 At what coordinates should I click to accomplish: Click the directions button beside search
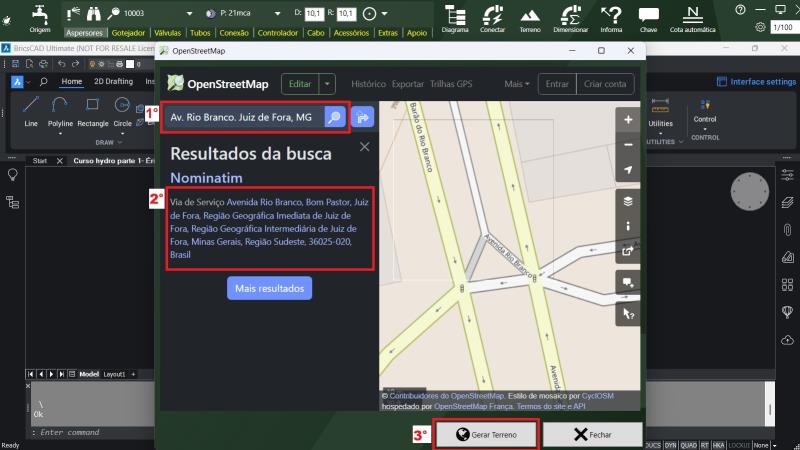[362, 117]
